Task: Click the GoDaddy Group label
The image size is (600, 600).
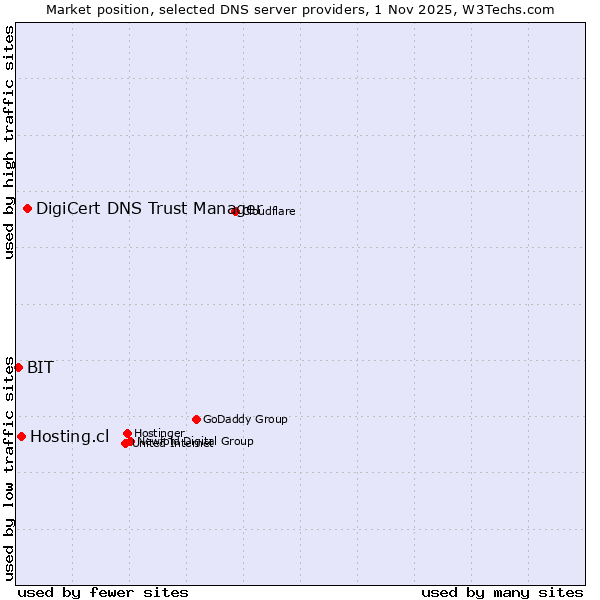Action: pyautogui.click(x=245, y=419)
